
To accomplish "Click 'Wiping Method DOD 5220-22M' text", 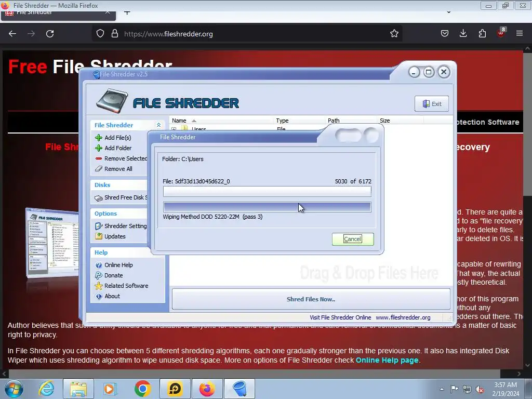I will [x=201, y=217].
